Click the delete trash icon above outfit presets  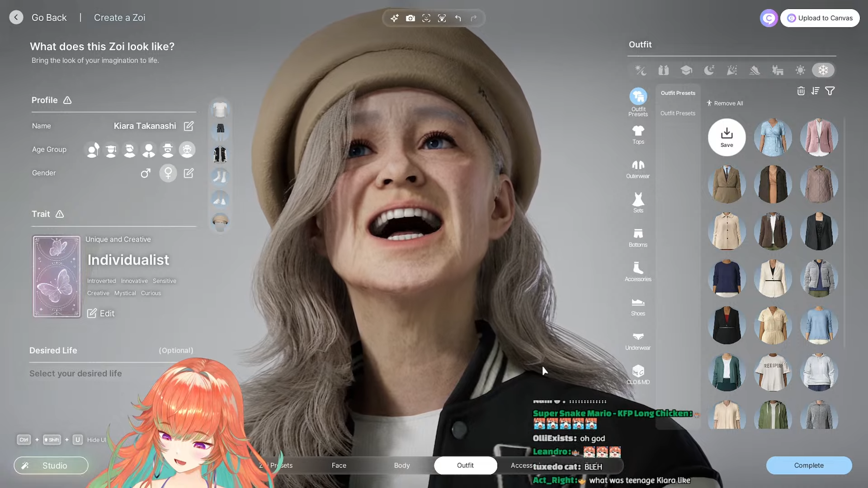801,91
